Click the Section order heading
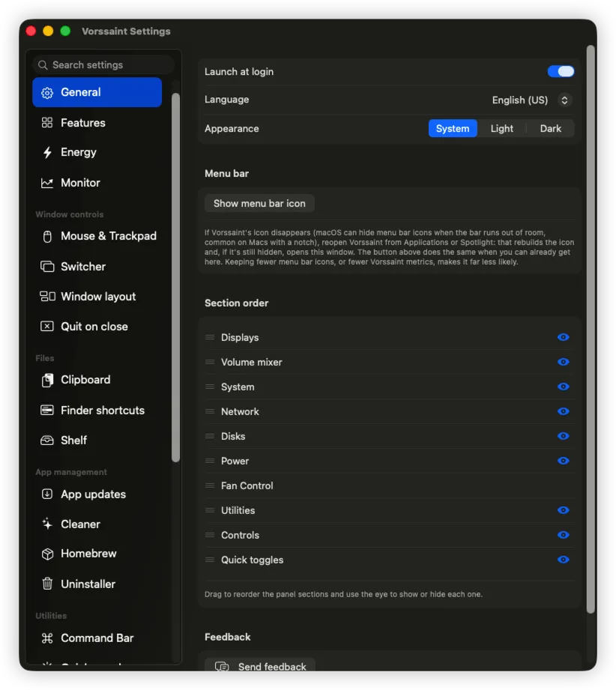The height and width of the screenshot is (690, 616). click(237, 303)
